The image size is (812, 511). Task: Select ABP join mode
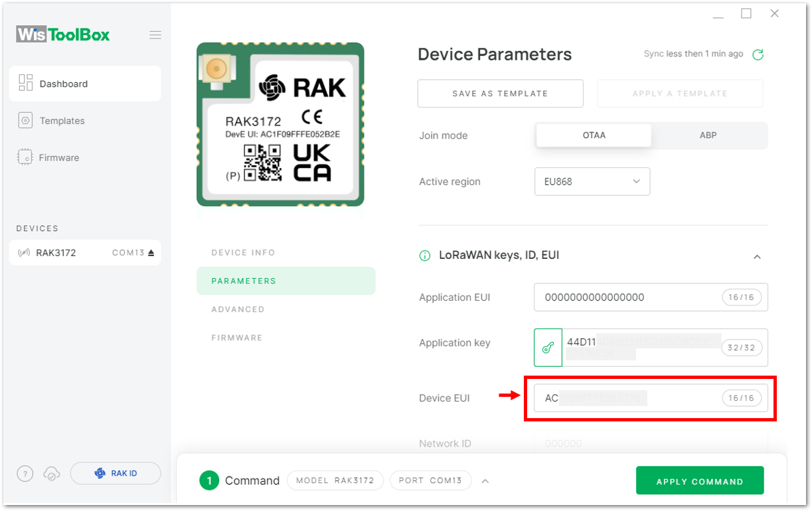click(708, 135)
